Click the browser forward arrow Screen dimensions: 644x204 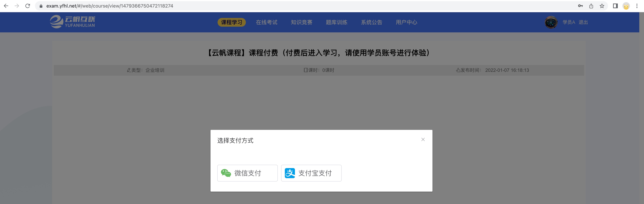[x=17, y=6]
